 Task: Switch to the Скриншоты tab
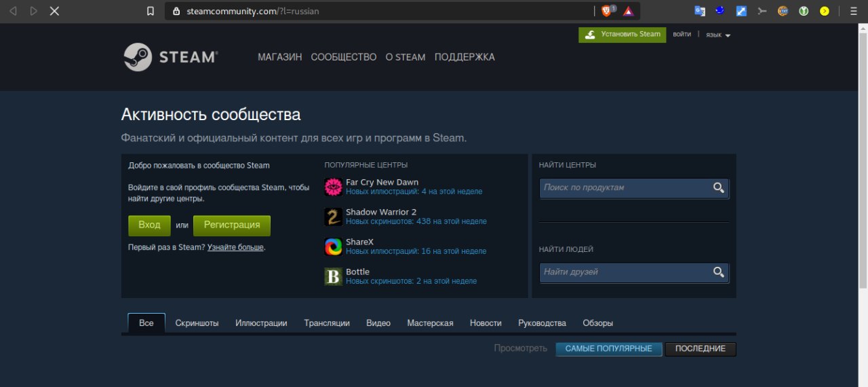(197, 323)
